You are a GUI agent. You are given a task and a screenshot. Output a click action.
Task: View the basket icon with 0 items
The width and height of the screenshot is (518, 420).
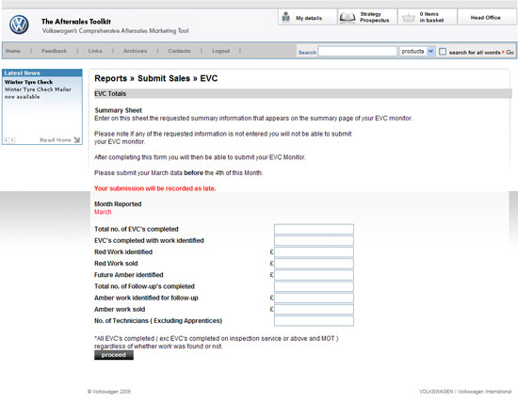[409, 18]
